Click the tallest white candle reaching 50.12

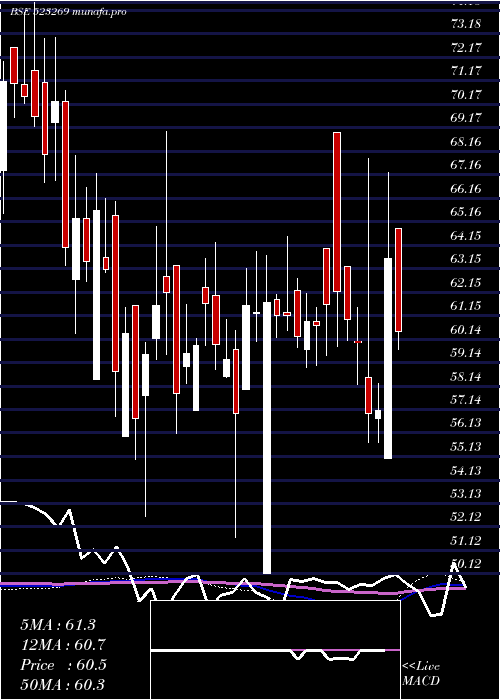click(x=267, y=438)
